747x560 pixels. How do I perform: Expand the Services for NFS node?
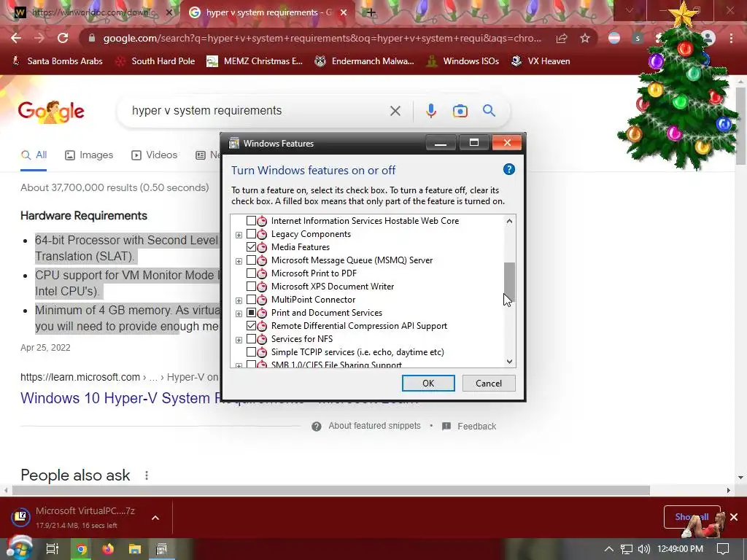[239, 340]
